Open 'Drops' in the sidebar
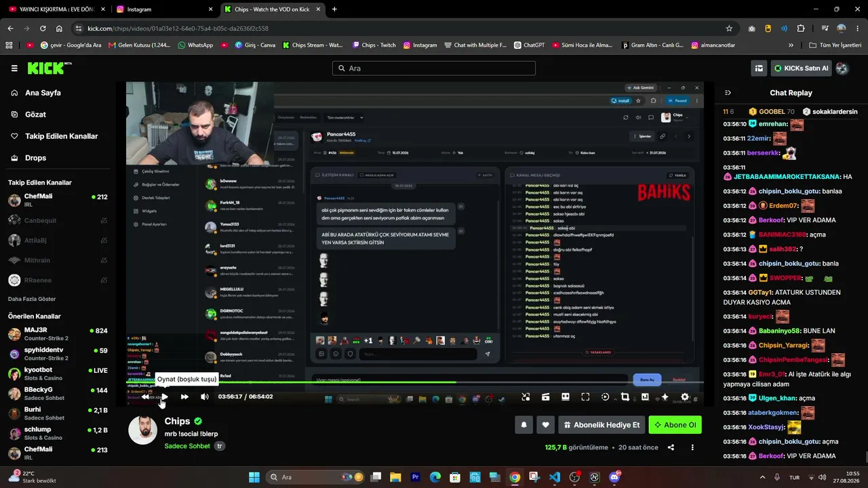 coord(35,158)
